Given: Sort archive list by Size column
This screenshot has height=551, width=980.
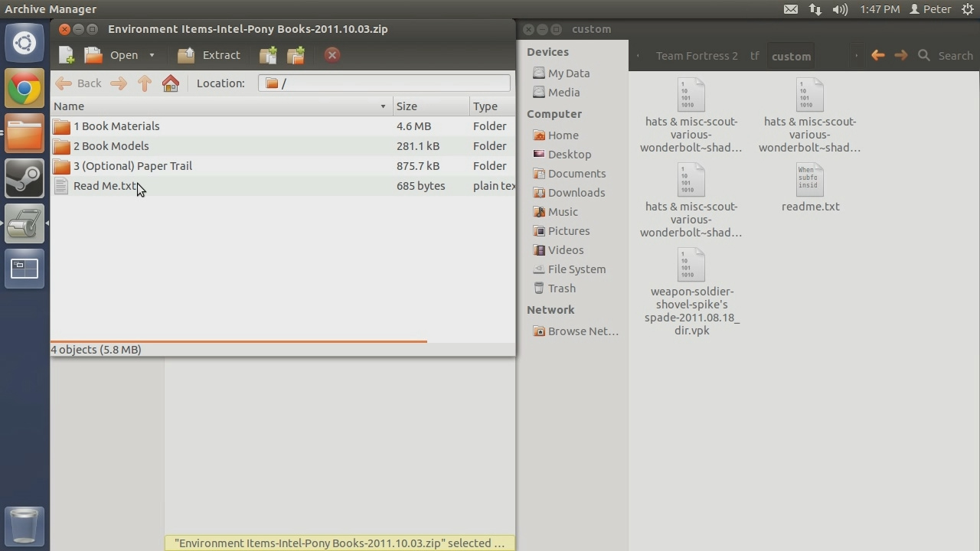Looking at the screenshot, I should point(431,106).
